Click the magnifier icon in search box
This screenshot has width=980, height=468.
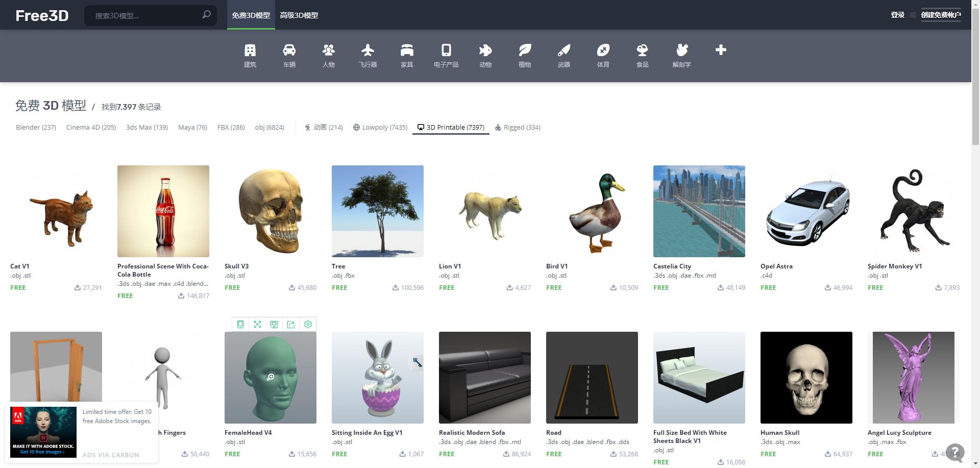206,15
